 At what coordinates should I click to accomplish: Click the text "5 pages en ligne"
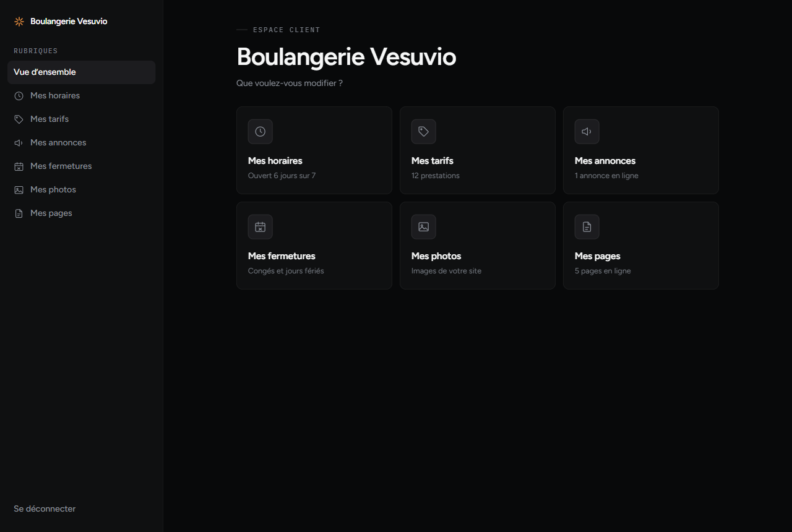coord(603,271)
